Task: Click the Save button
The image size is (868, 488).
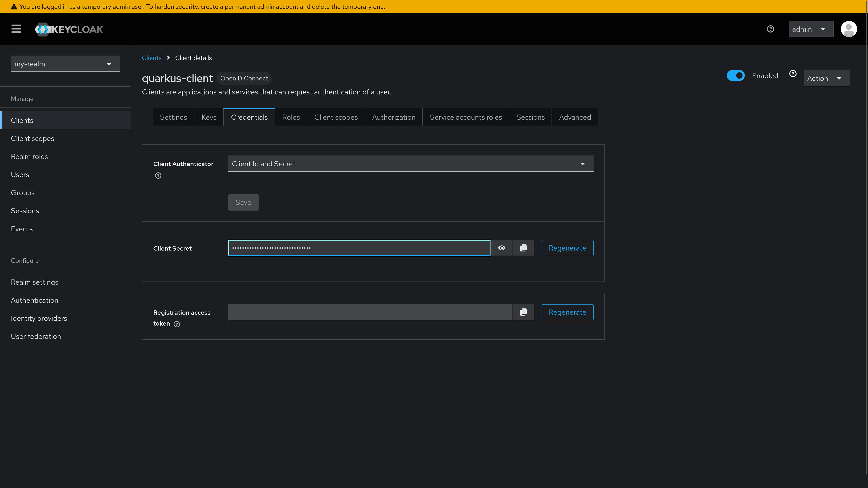Action: 243,202
